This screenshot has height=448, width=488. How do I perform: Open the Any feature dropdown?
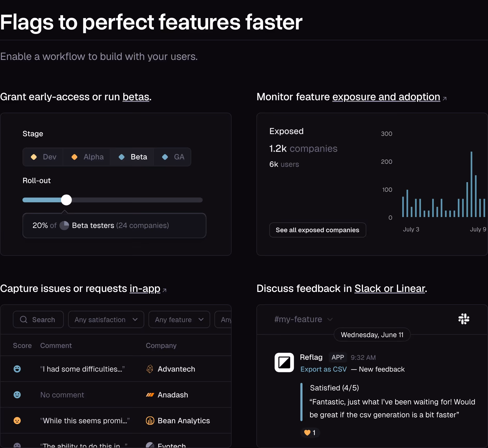(x=179, y=320)
